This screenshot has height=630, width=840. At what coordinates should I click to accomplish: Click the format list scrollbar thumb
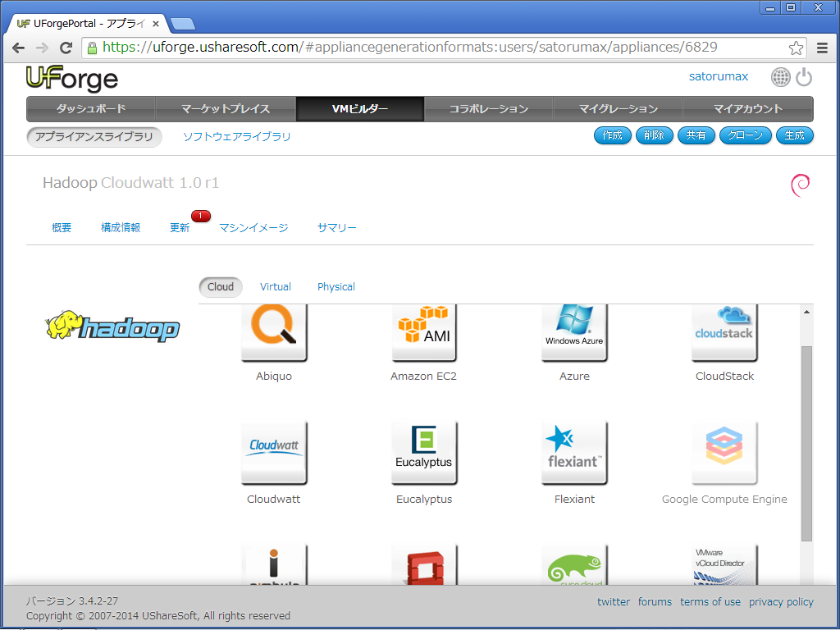point(807,444)
